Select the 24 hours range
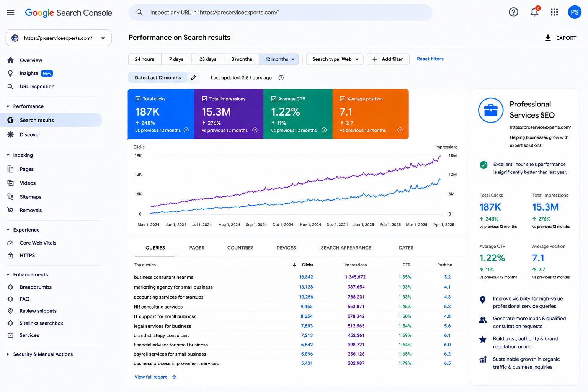588x392 pixels. tap(145, 59)
